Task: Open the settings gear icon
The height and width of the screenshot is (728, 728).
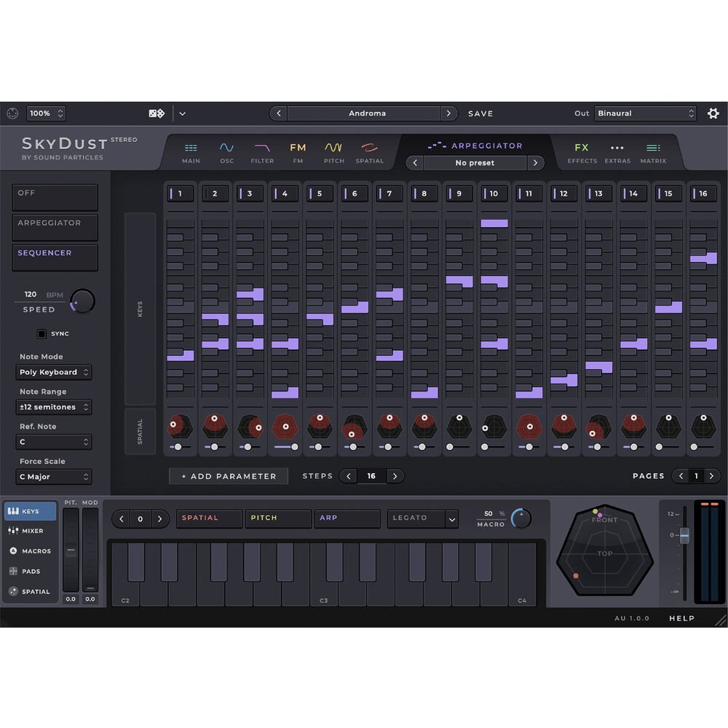Action: 713,114
